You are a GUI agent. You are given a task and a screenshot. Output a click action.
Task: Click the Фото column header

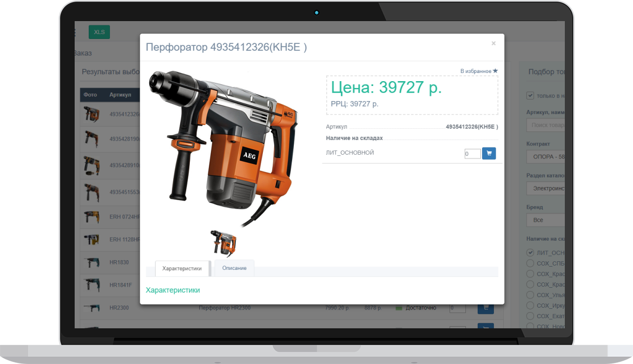90,95
